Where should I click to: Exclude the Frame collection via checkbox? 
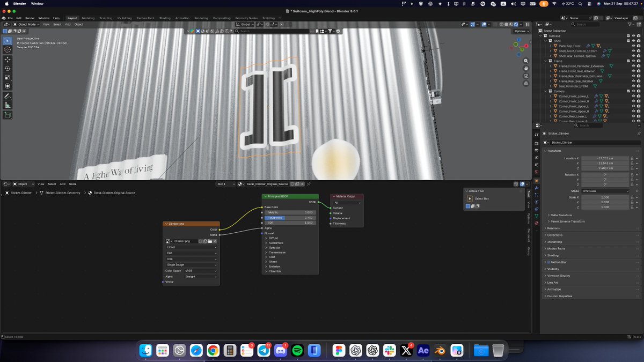[628, 61]
